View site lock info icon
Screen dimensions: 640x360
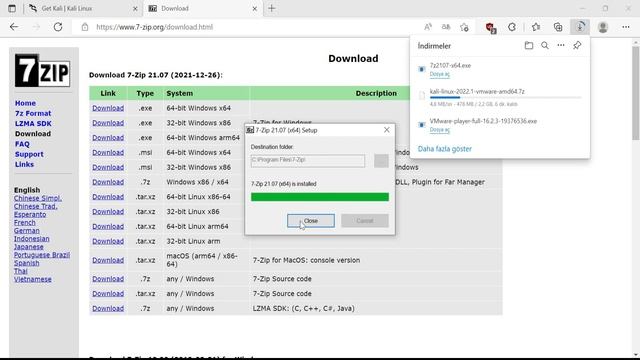84,27
